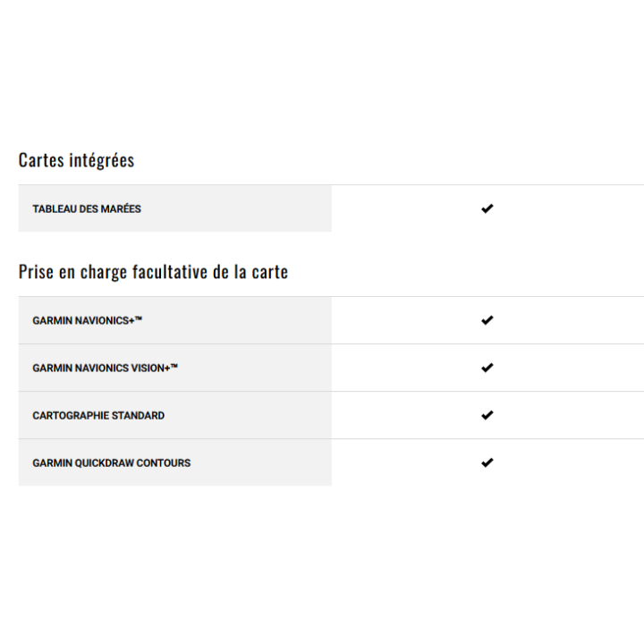Image resolution: width=644 pixels, height=644 pixels.
Task: Click the Garmin Navionics Vision+ checkmark
Action: click(x=487, y=368)
